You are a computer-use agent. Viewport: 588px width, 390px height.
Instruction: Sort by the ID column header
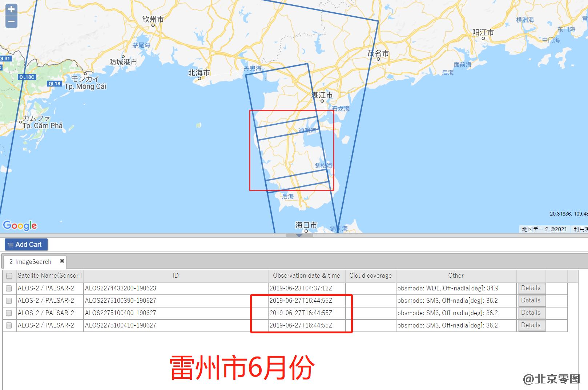click(176, 276)
